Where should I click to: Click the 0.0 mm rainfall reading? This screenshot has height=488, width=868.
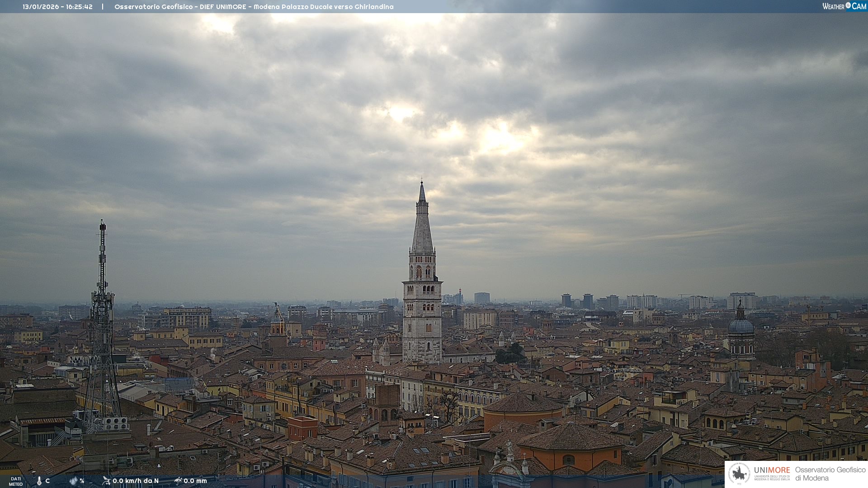[195, 481]
